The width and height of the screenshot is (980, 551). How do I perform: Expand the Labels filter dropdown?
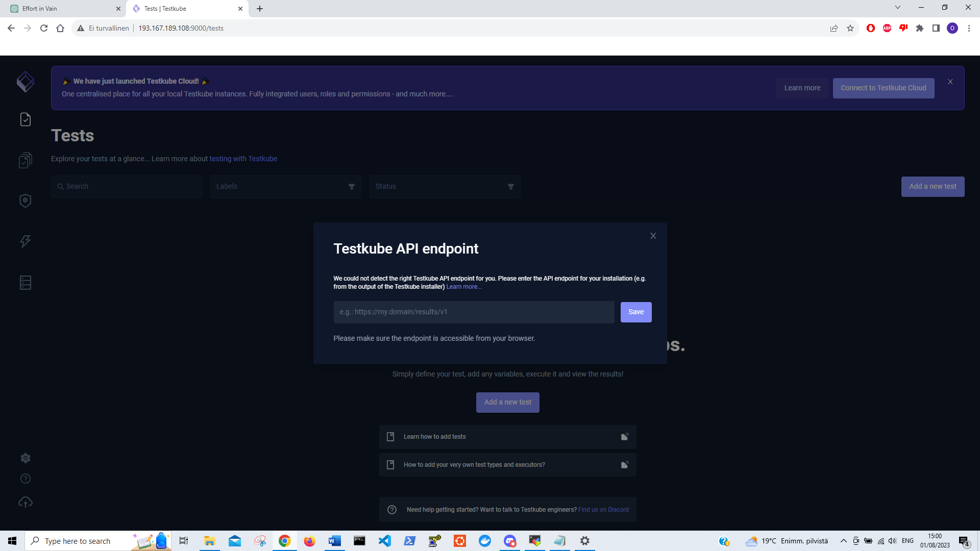[286, 187]
